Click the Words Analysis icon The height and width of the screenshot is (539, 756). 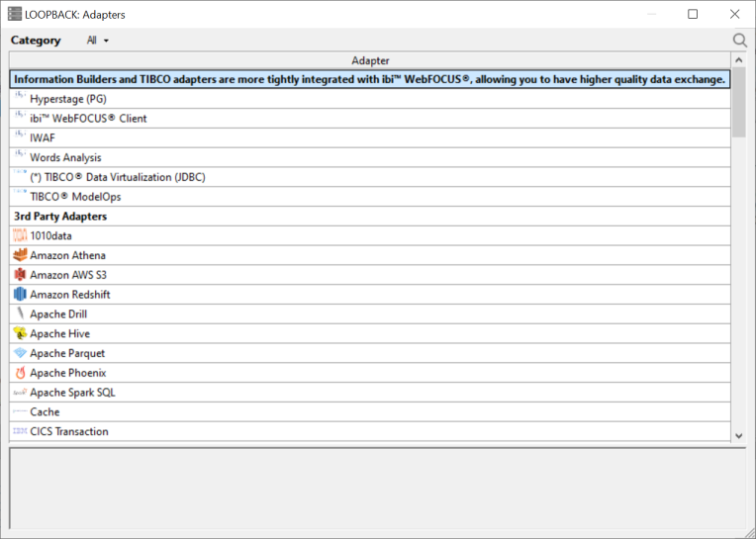20,155
